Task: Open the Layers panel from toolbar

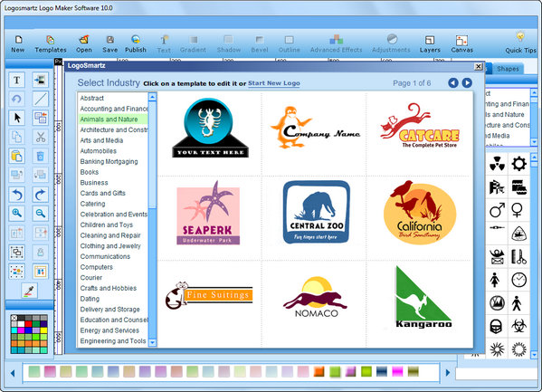Action: 430,44
